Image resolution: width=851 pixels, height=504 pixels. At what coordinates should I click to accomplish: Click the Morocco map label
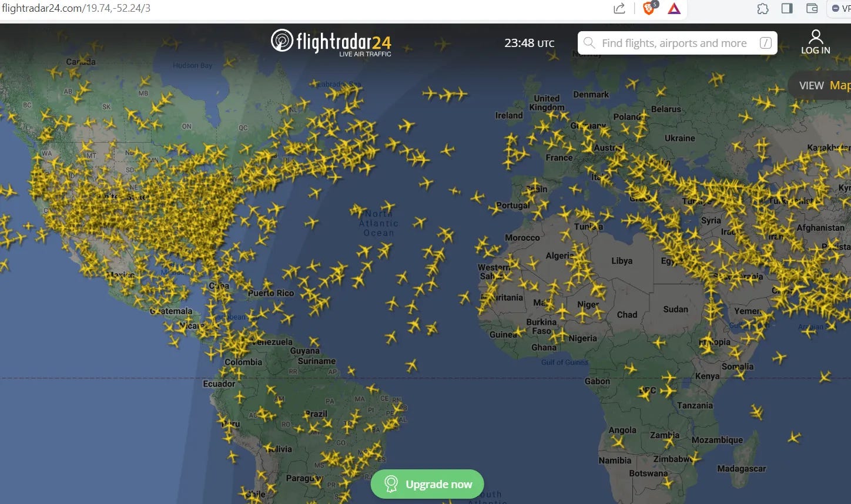pyautogui.click(x=522, y=238)
